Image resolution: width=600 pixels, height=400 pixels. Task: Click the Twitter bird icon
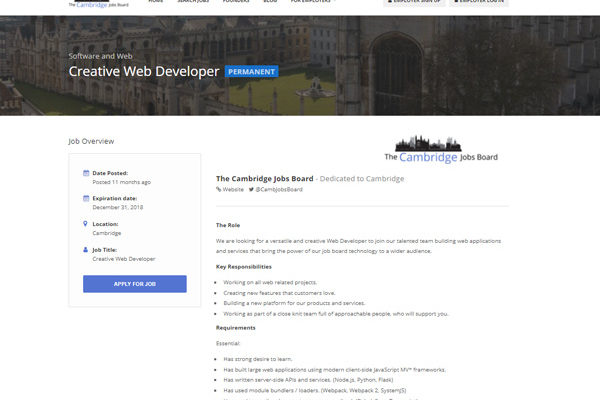(x=251, y=189)
